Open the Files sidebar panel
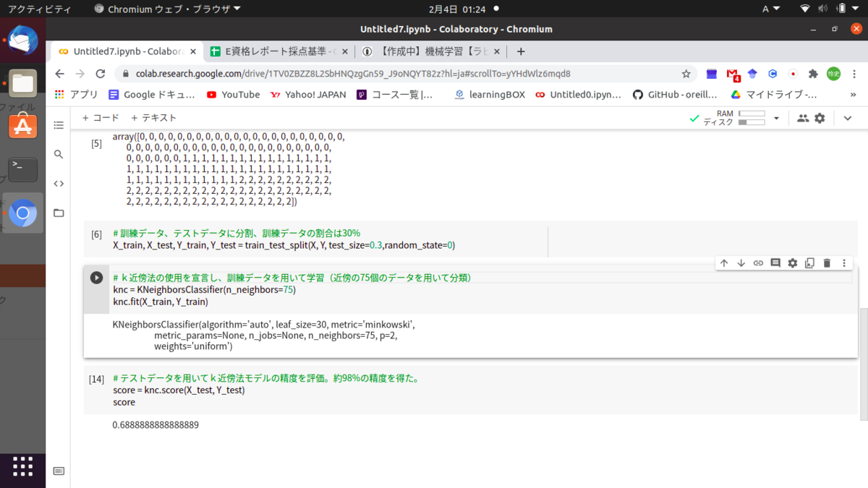The width and height of the screenshot is (868, 488). click(59, 213)
